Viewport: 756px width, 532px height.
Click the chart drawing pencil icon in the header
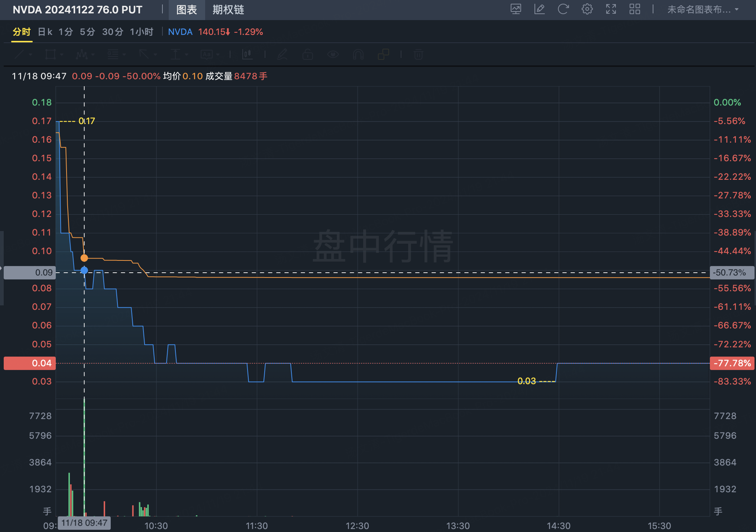(539, 9)
